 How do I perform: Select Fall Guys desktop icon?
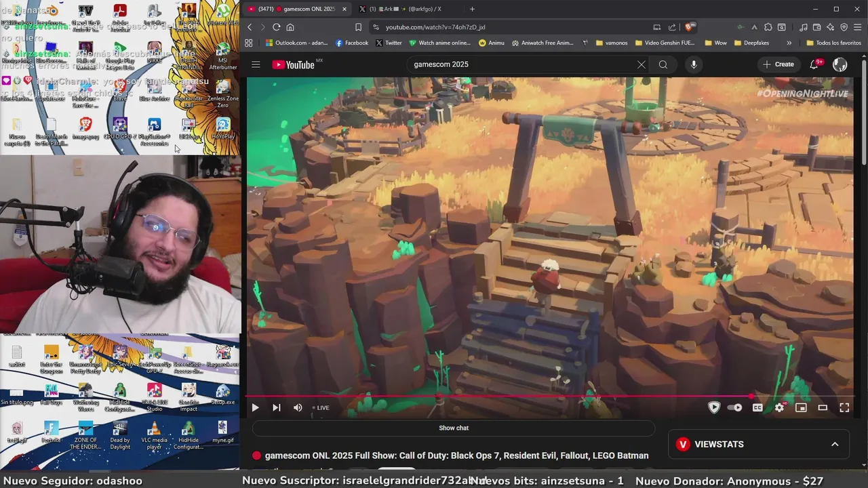click(51, 394)
